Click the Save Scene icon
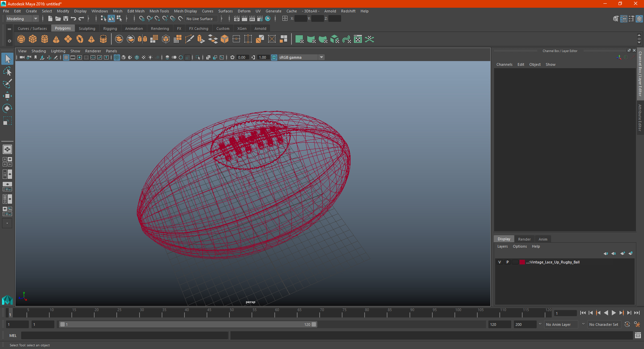 click(66, 19)
